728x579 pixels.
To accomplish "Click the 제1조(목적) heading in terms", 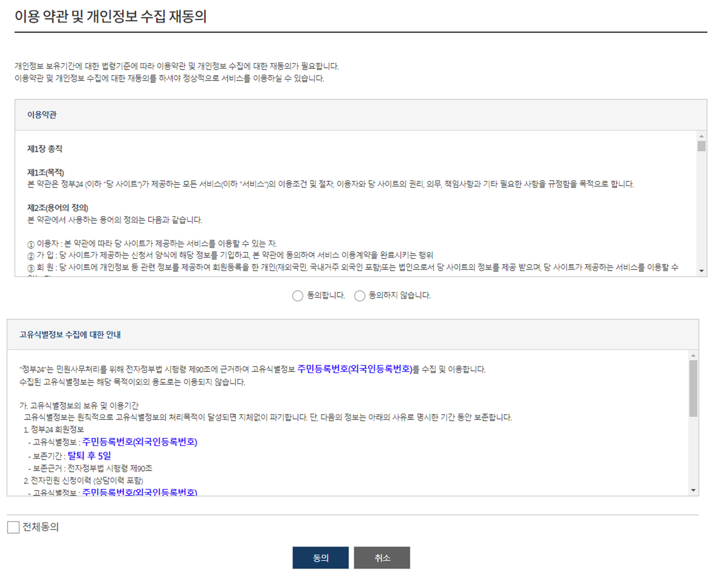I will click(x=45, y=172).
